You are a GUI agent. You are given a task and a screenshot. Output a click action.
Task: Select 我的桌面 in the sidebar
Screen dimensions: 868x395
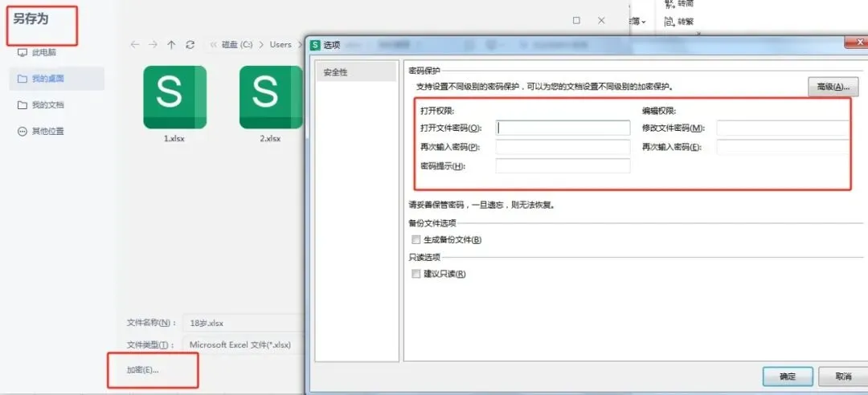pos(56,79)
